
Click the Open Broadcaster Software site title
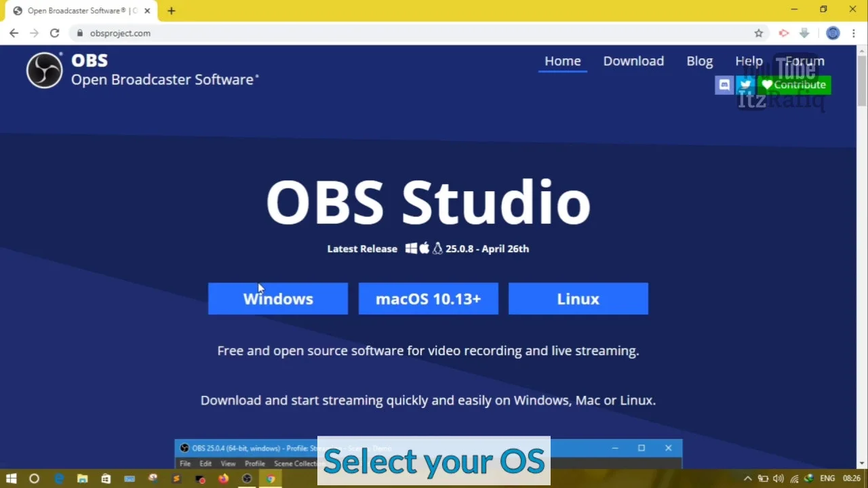[x=165, y=79]
